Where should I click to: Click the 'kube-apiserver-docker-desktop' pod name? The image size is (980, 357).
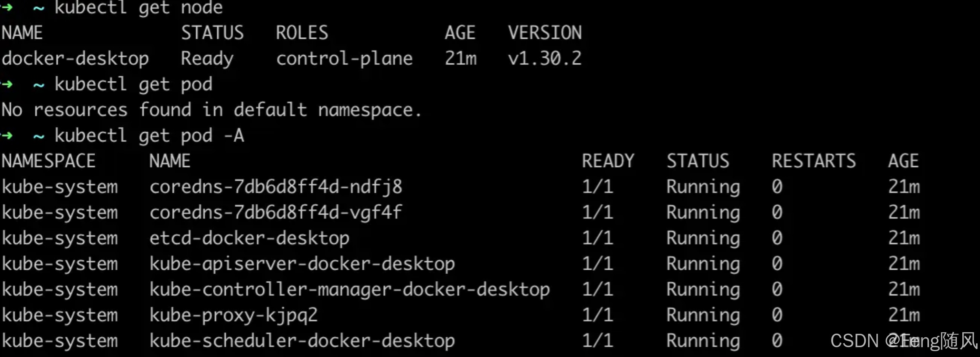(x=302, y=264)
